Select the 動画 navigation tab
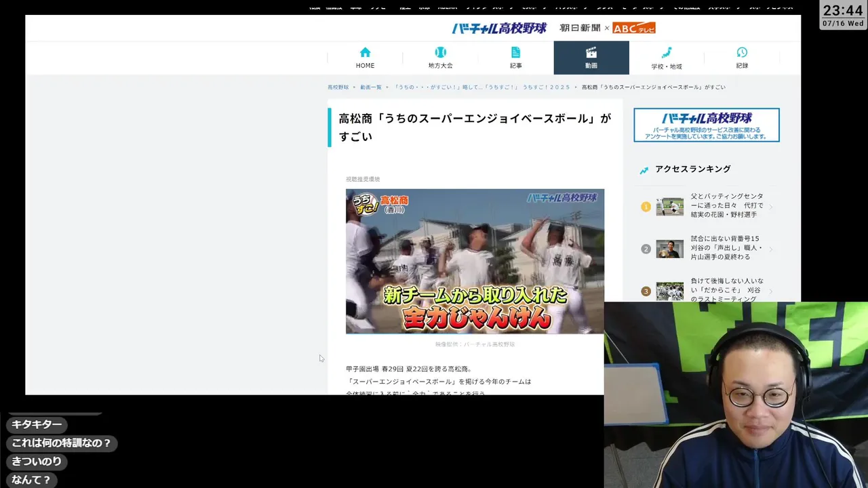 tap(591, 58)
